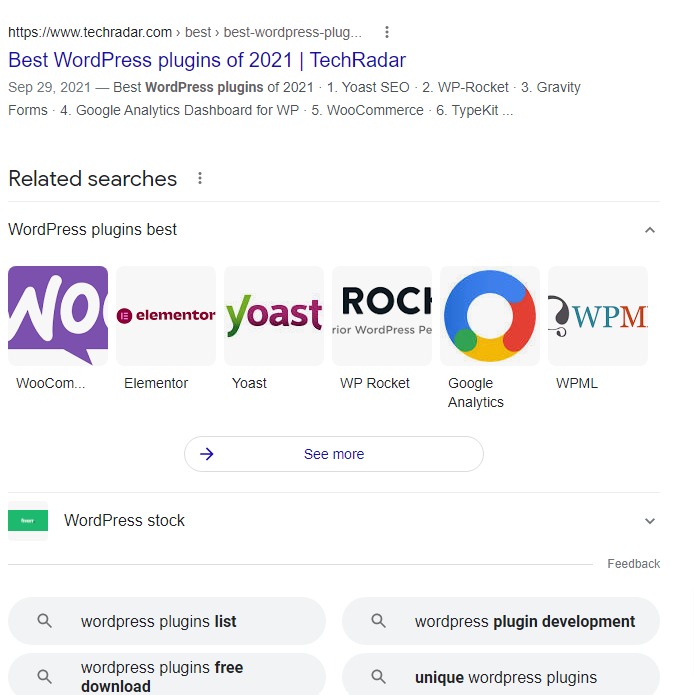Click the See more button

[x=334, y=454]
